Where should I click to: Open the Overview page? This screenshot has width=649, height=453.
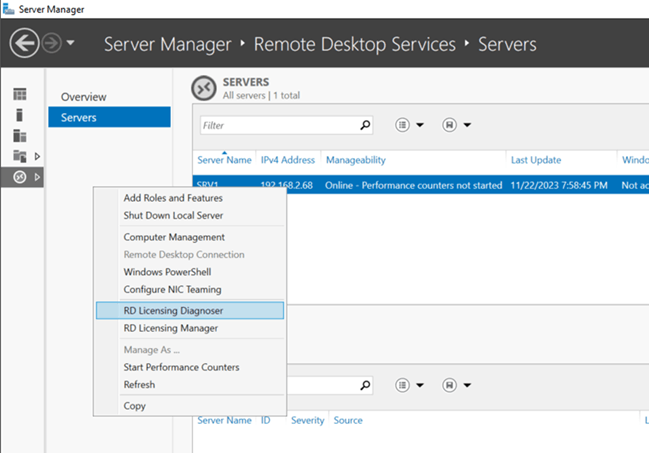click(x=84, y=97)
